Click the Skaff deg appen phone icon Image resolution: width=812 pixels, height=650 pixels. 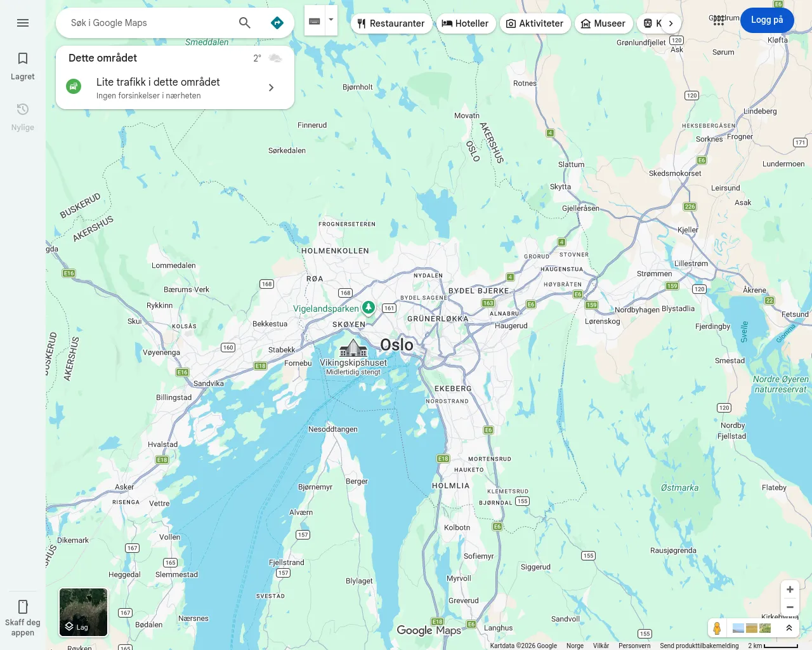(23, 606)
